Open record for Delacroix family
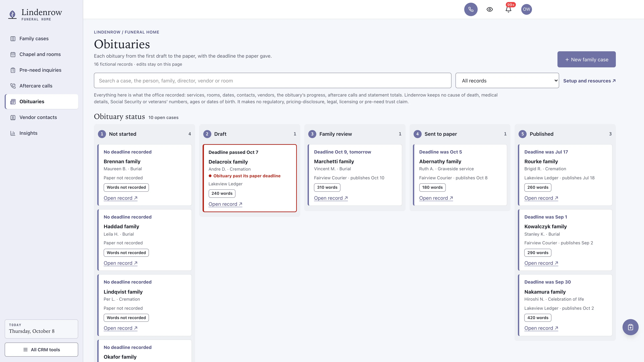644x362 pixels. [225, 204]
